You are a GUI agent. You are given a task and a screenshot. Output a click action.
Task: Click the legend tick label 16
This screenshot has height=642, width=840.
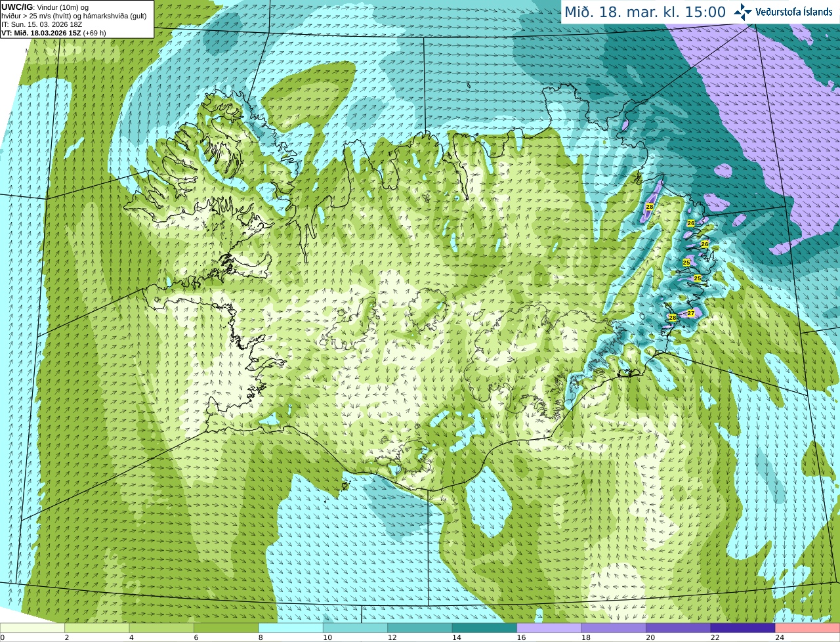click(x=521, y=637)
